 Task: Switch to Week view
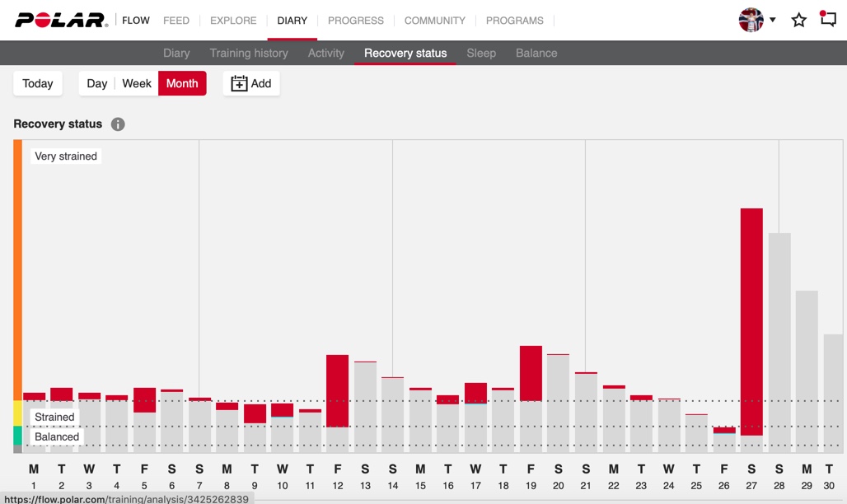coord(137,83)
